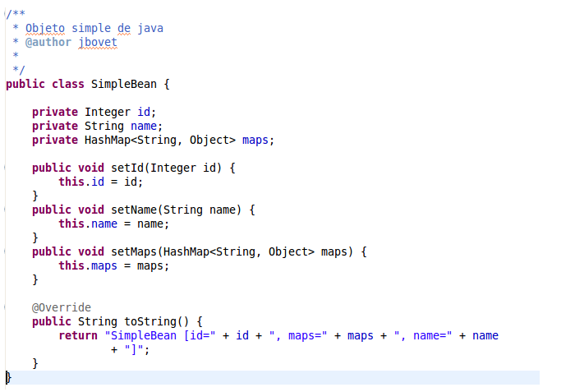The width and height of the screenshot is (575, 392).
Task: Click the "Integer id" parameter of setId
Action: pyautogui.click(x=183, y=168)
